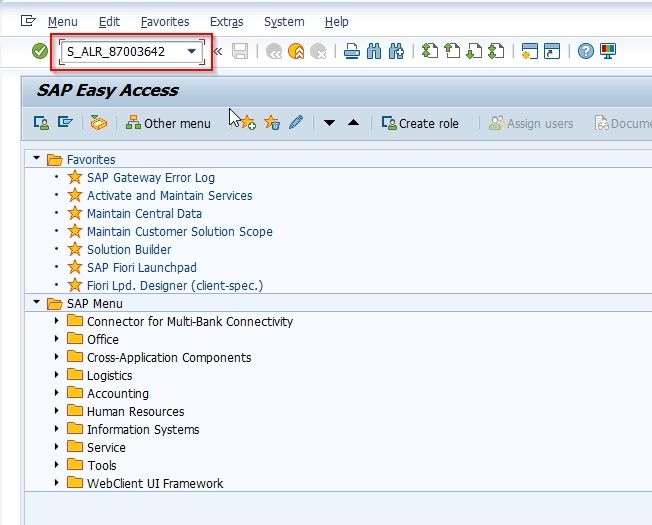Select the Favorites folder label

pos(91,160)
